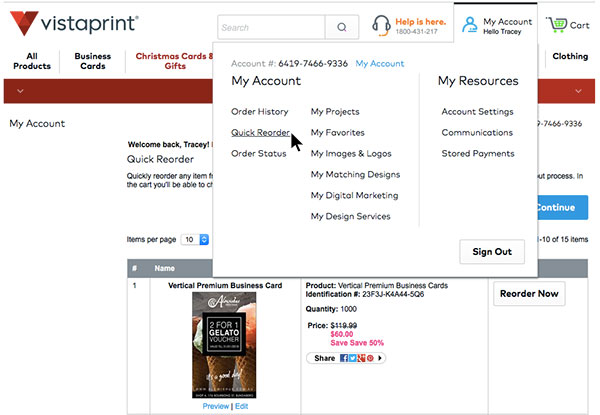Share on Twitter icon
The height and width of the screenshot is (415, 600).
[x=352, y=358]
